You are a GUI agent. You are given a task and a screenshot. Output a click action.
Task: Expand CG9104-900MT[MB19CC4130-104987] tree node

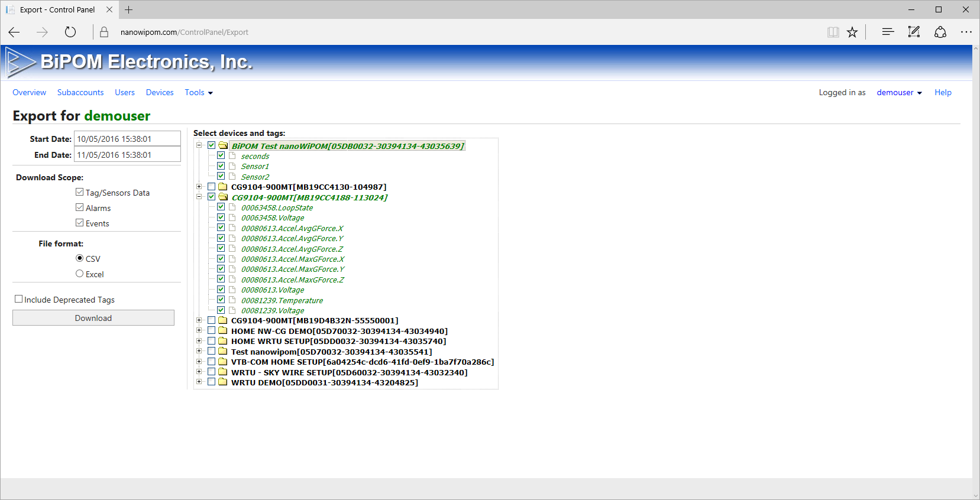click(x=199, y=187)
